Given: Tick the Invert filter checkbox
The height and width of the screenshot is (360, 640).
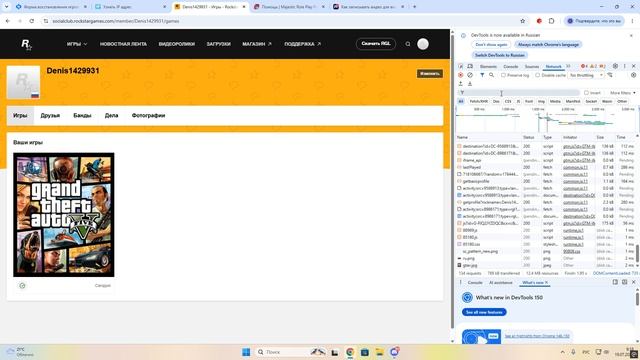Looking at the screenshot, I should 586,93.
